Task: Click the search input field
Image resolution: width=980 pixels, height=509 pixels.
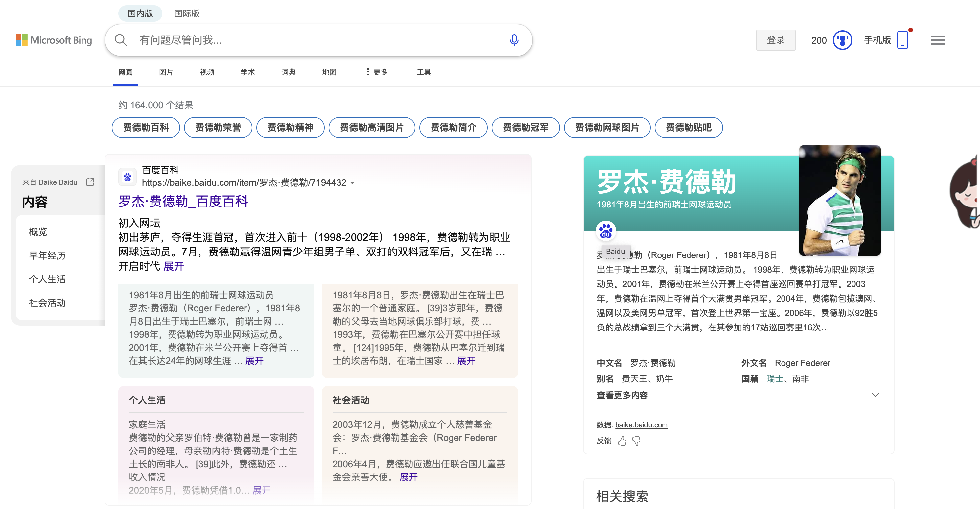Action: [x=318, y=40]
